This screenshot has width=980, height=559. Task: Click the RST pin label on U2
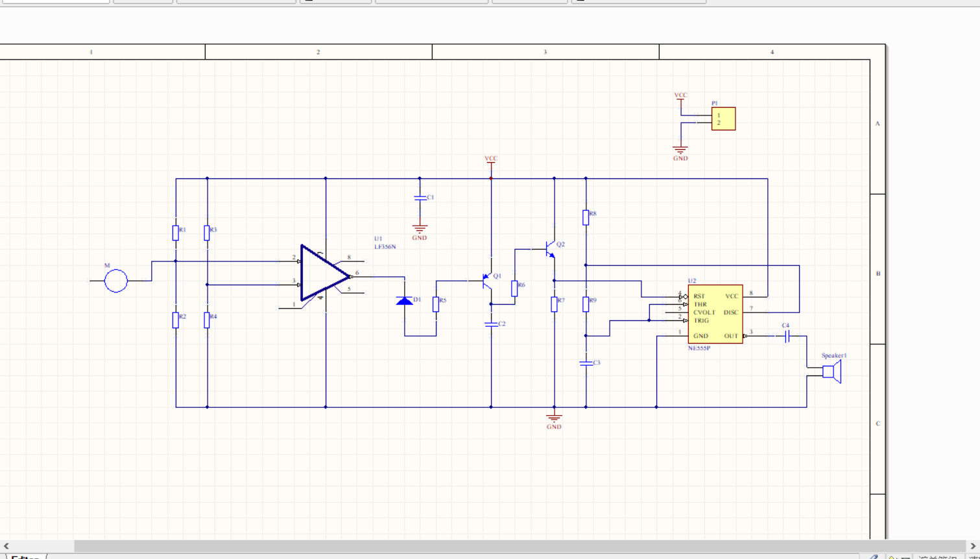tap(699, 296)
